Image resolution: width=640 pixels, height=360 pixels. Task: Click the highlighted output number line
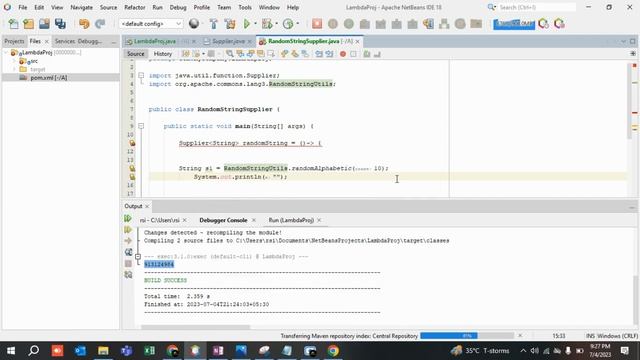(159, 264)
